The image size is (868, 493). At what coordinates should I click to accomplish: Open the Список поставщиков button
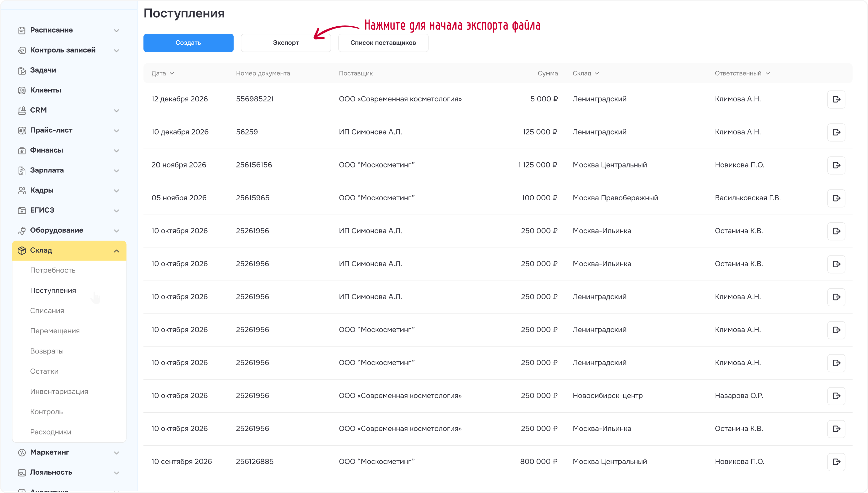point(383,43)
